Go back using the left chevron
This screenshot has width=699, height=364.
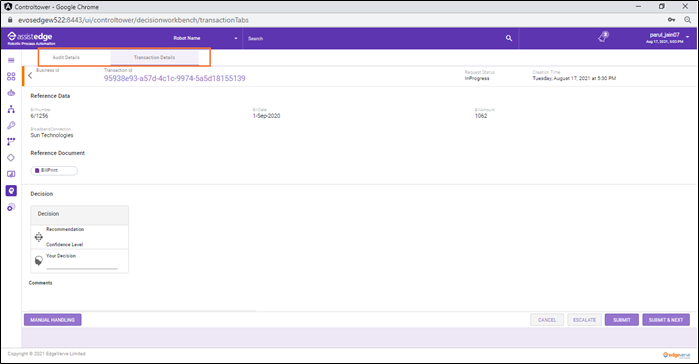pos(30,76)
